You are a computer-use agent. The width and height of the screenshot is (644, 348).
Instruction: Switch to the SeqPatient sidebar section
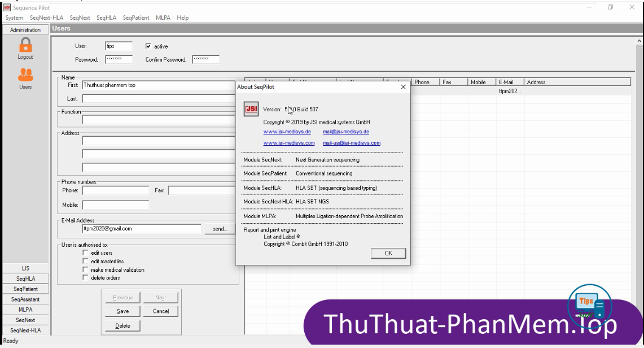point(25,289)
